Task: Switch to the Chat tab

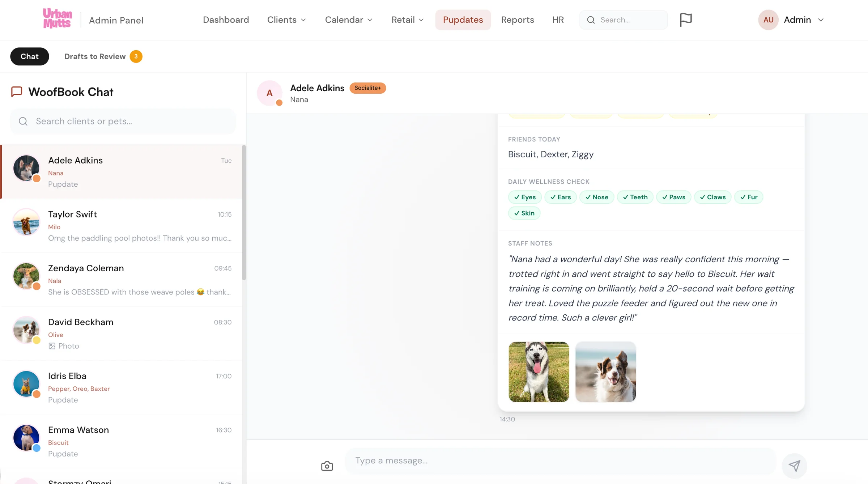Action: point(30,56)
